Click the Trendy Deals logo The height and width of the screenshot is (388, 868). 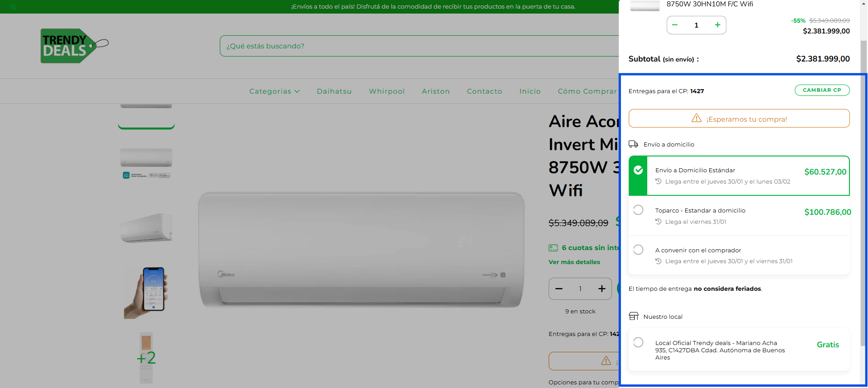point(75,46)
